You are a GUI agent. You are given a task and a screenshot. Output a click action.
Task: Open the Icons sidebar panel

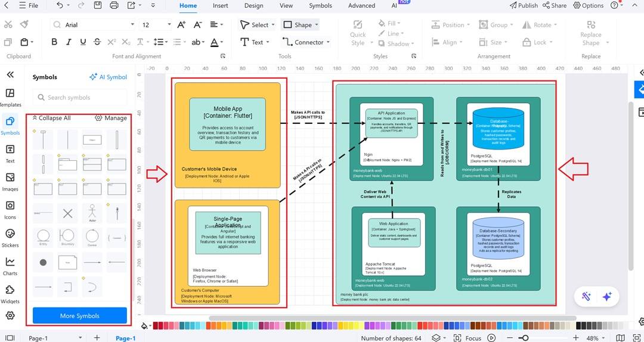coord(10,210)
